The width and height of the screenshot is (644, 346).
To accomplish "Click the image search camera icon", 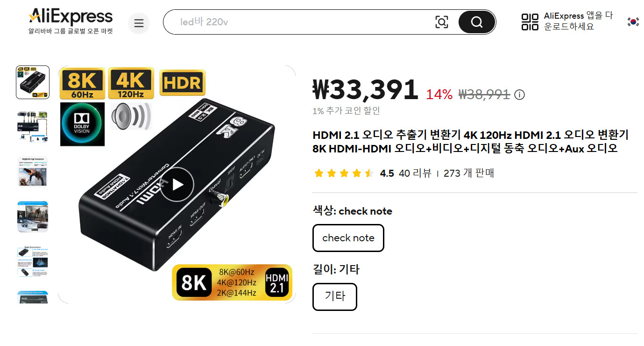I will pos(441,22).
